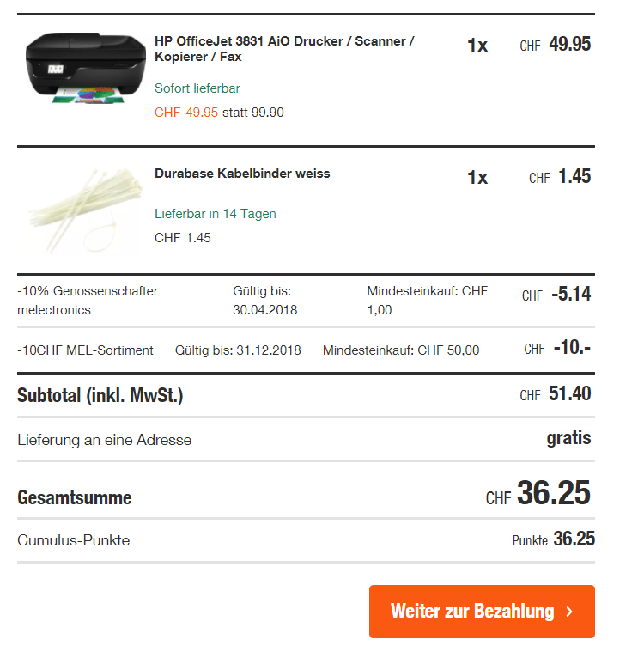Click the 1x quantity of the Kabelbinder
Viewport: 644px width, 658px height.
click(x=477, y=178)
